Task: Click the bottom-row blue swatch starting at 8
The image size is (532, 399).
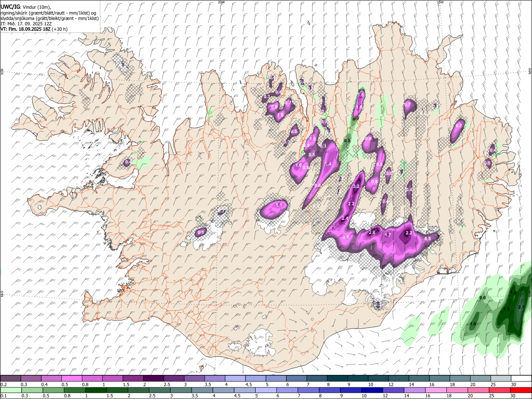Action: 330,390
